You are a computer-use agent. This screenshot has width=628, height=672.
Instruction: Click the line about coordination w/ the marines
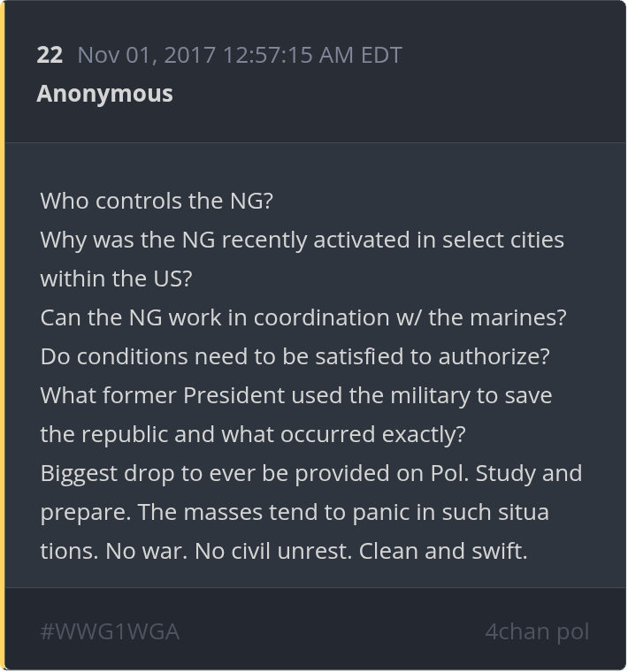click(x=303, y=317)
